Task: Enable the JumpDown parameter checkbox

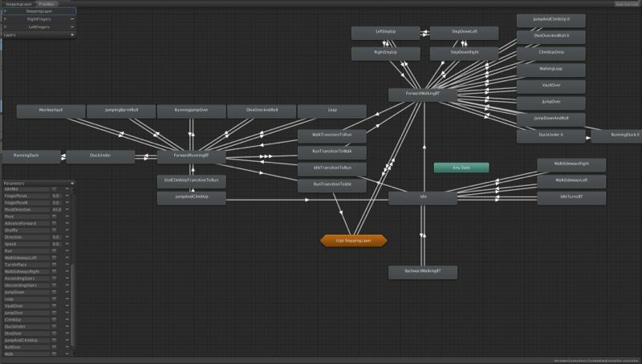Action: click(x=55, y=293)
